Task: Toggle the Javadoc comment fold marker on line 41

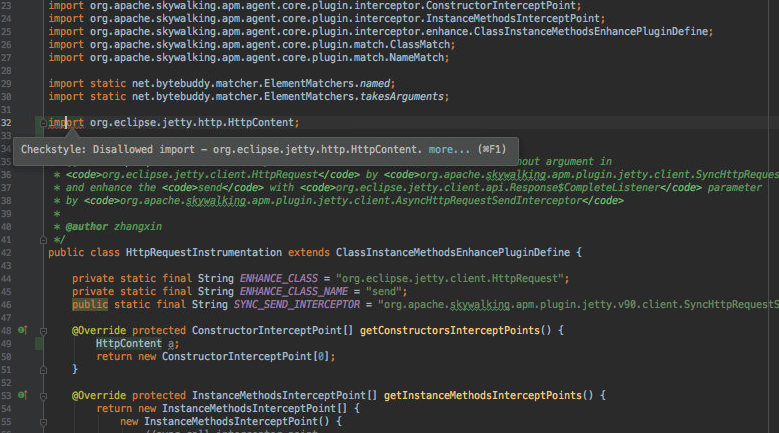Action: point(43,240)
